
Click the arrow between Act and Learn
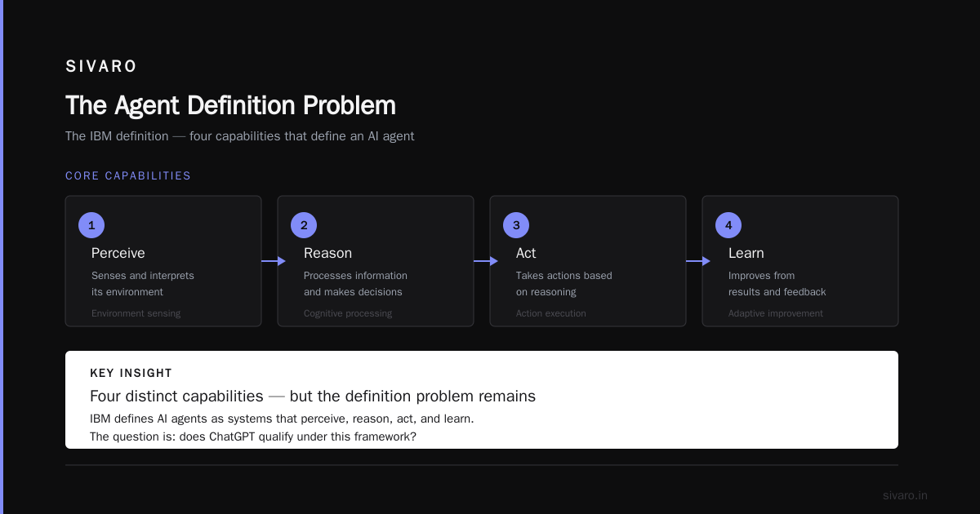coord(698,261)
